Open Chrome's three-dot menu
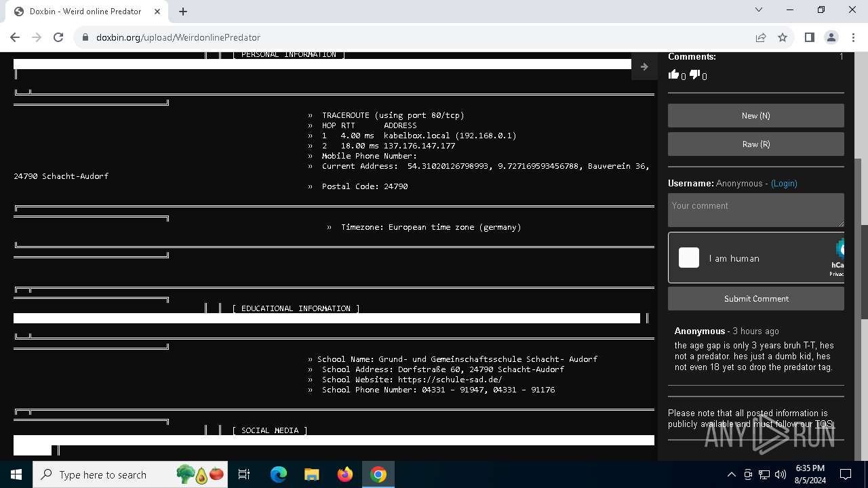This screenshot has width=868, height=488. [853, 37]
